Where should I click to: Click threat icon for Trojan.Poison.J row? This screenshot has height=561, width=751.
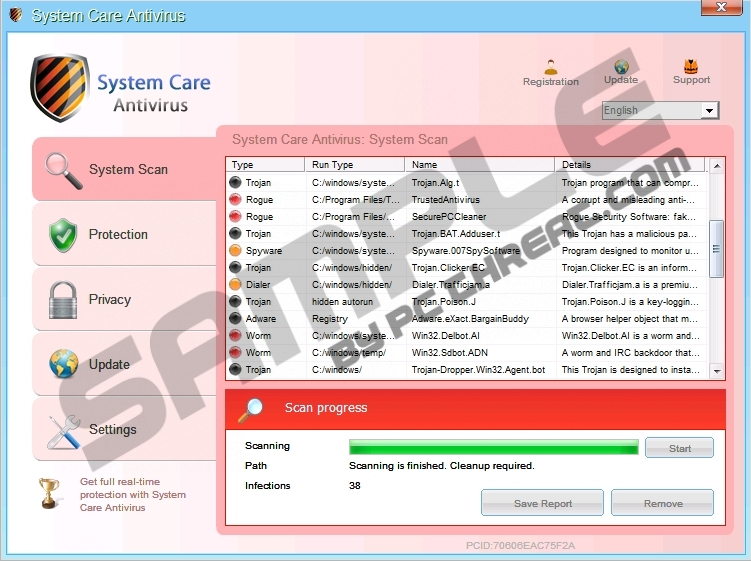point(235,301)
